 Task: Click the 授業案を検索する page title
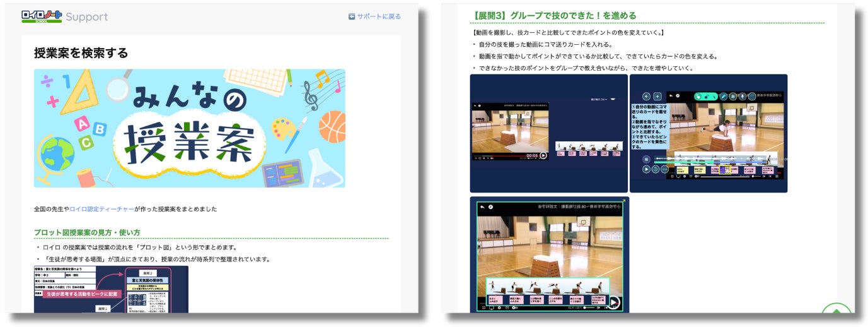[x=81, y=53]
